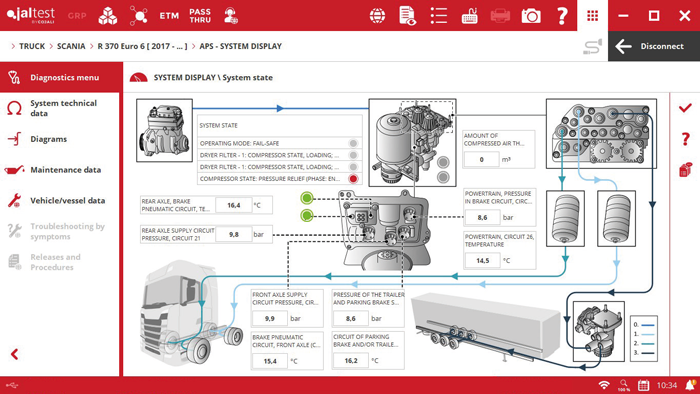Click OPERATING MODE: FAIL-SAFE indicator
700x394 pixels.
point(353,143)
